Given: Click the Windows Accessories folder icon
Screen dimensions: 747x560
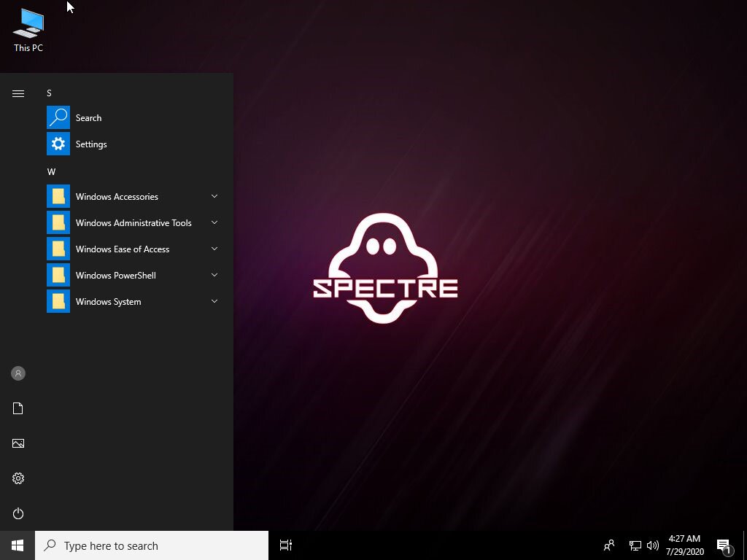Looking at the screenshot, I should [58, 196].
